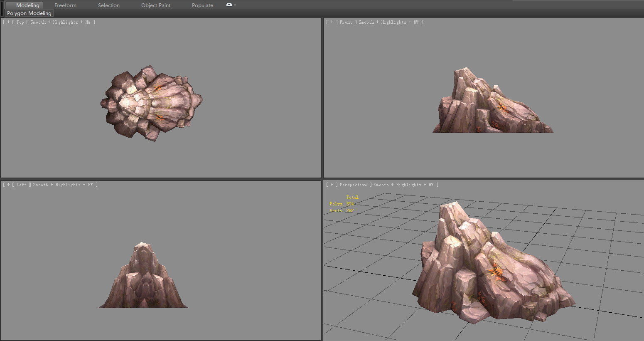Image resolution: width=644 pixels, height=341 pixels.
Task: Open the Selection ribbon tab
Action: (109, 5)
